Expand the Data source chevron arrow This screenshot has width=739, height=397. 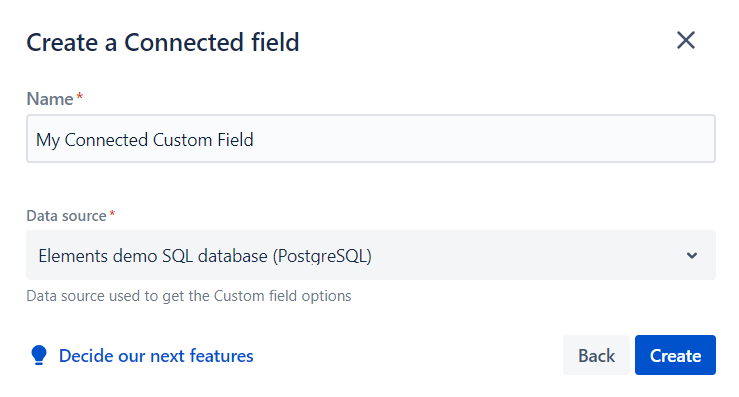[691, 256]
